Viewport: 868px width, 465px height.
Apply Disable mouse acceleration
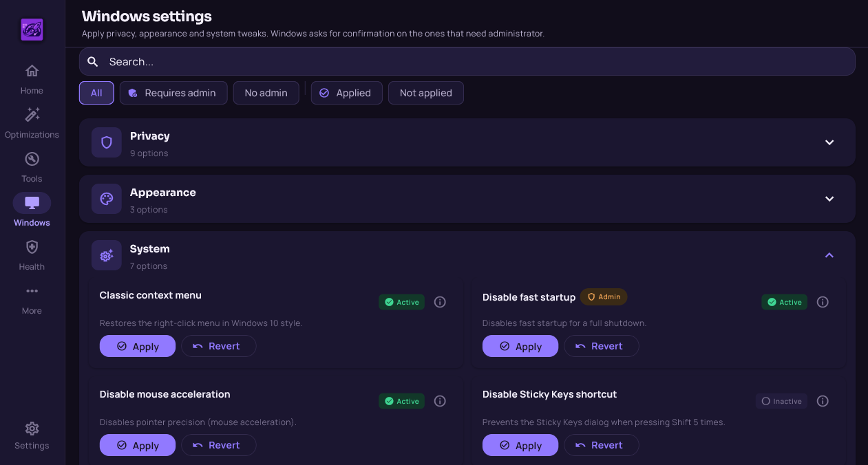tap(138, 445)
